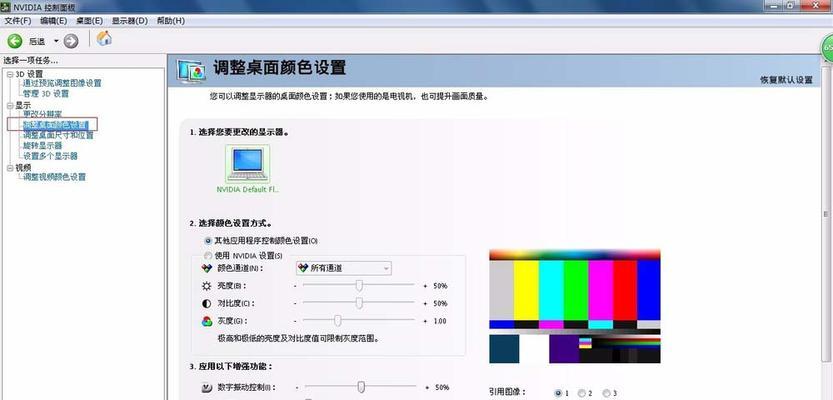Open the 编辑(E) menu
Screen dimensions: 833x400
point(53,21)
